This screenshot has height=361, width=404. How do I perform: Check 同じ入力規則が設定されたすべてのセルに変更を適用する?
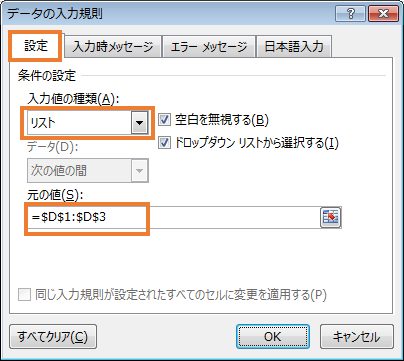(24, 295)
